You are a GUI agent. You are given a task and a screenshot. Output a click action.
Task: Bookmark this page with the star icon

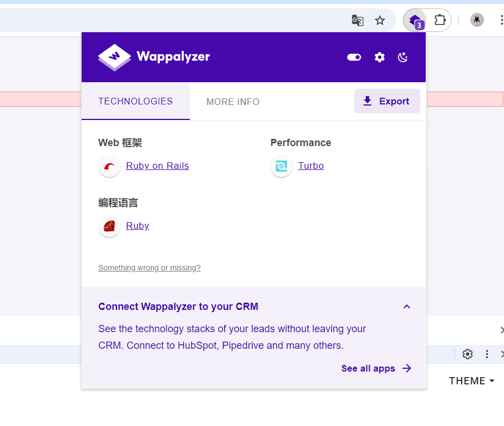[x=380, y=20]
